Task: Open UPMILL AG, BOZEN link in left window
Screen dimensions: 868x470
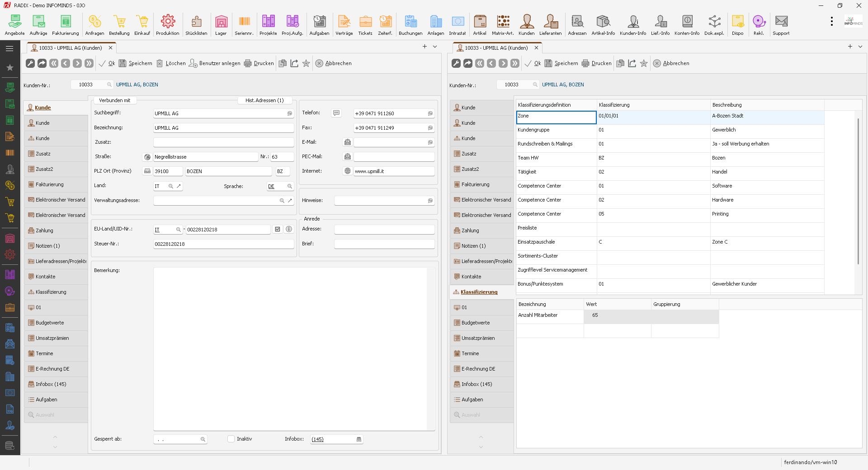Action: [137, 85]
